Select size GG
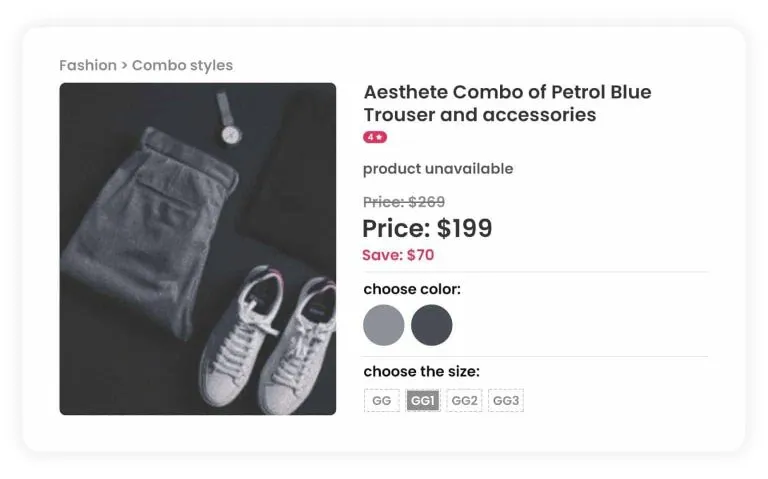This screenshot has width=768, height=479. coord(381,401)
